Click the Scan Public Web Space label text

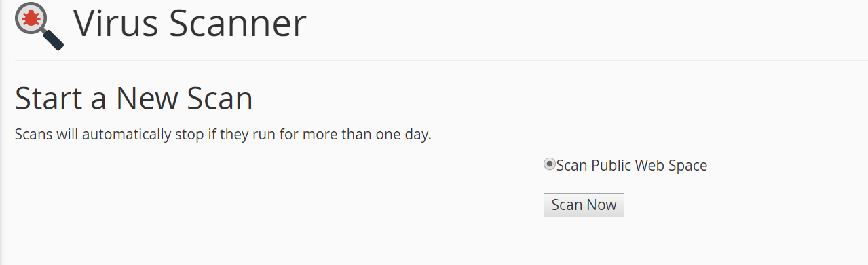tap(632, 165)
